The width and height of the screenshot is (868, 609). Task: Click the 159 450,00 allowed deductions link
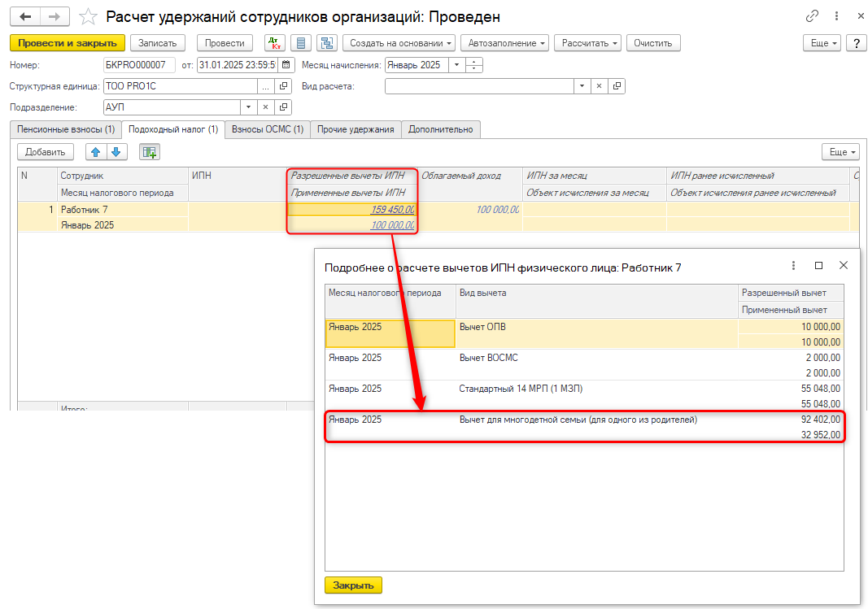[392, 210]
